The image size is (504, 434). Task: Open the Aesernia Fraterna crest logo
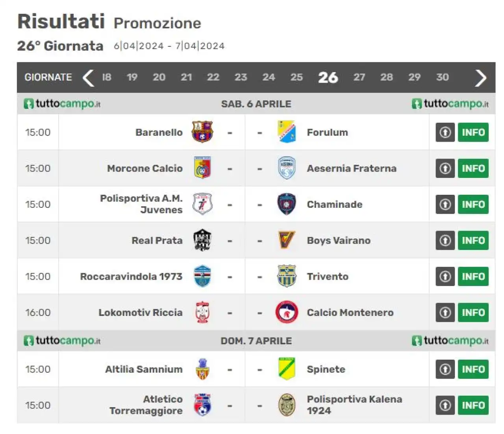(x=287, y=168)
